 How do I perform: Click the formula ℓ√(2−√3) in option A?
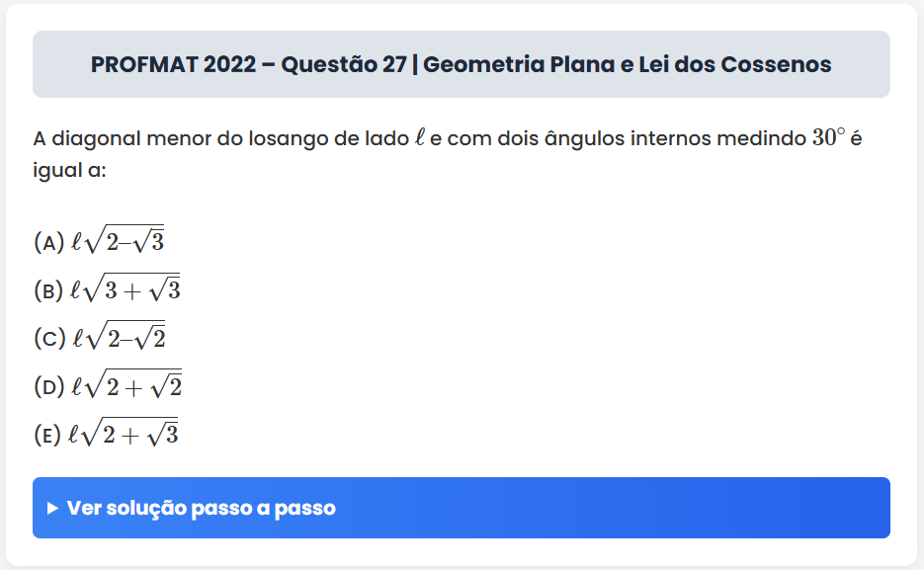tap(117, 241)
